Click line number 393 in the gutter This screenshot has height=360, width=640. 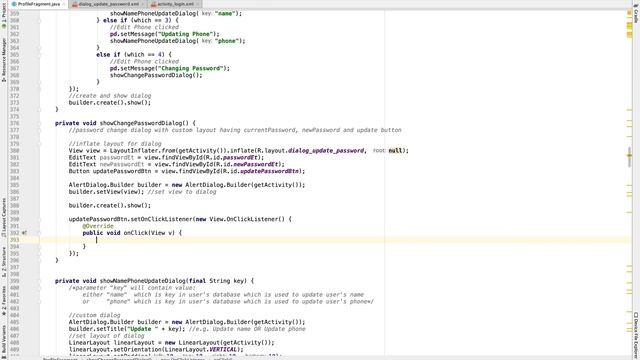click(15, 240)
